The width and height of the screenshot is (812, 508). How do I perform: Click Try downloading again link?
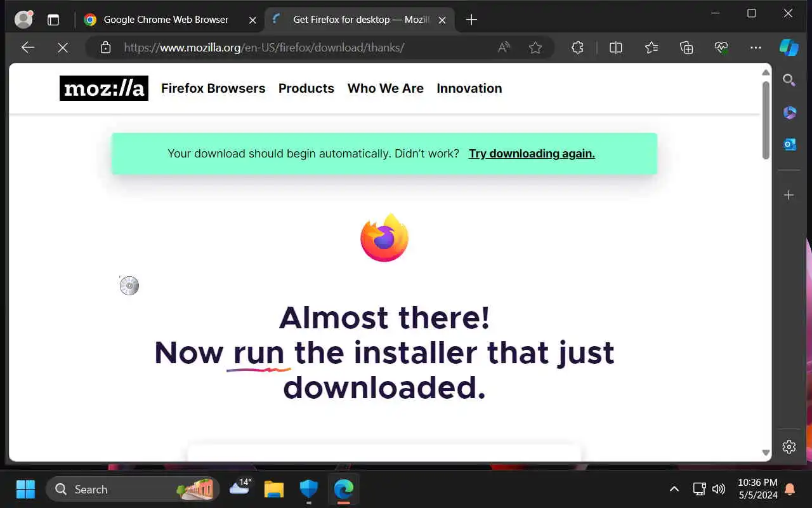click(532, 154)
